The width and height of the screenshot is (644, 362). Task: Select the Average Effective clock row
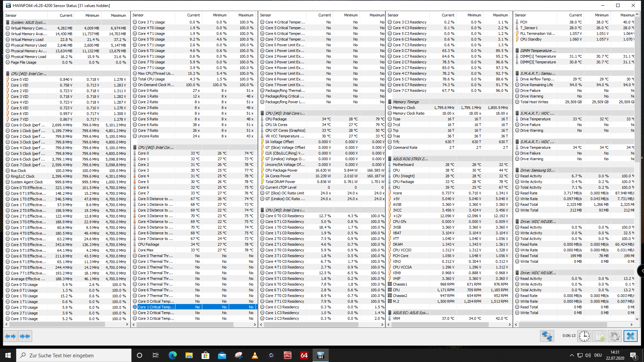67,279
